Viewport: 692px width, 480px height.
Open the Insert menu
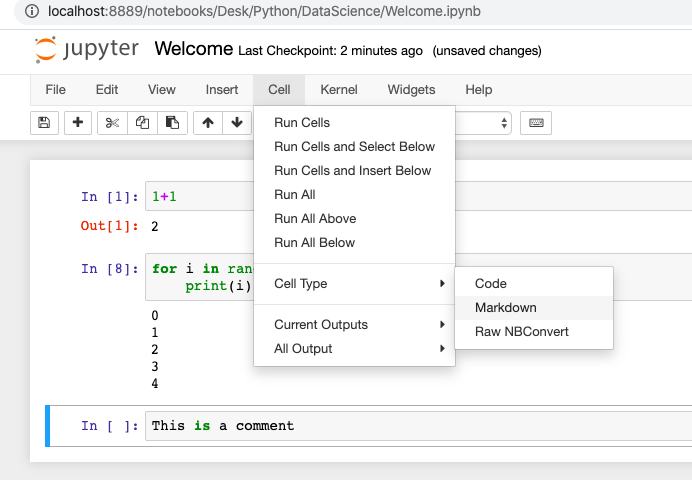coord(222,90)
